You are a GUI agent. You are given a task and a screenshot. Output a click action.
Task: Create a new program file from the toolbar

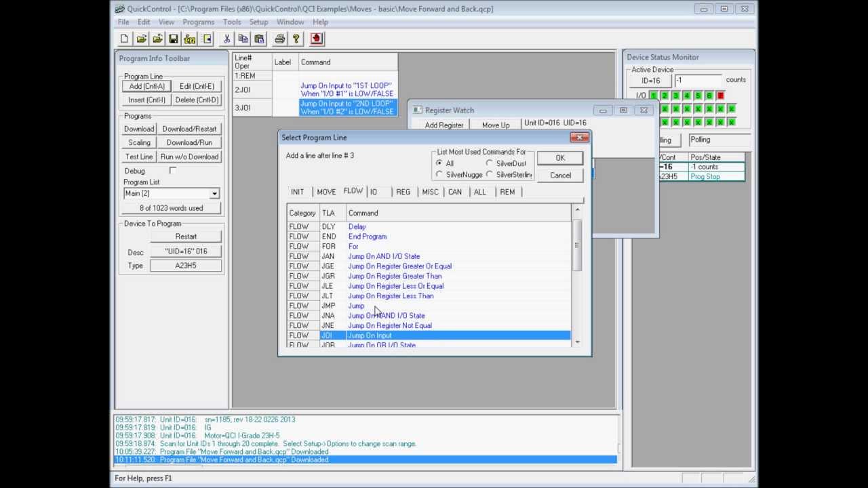pyautogui.click(x=124, y=39)
